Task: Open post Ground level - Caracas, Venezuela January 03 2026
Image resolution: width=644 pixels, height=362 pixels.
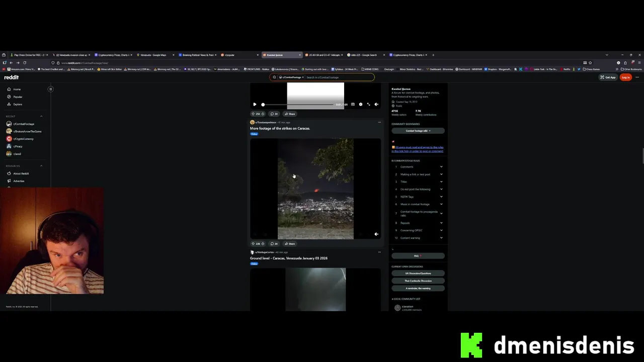Action: pos(289,258)
